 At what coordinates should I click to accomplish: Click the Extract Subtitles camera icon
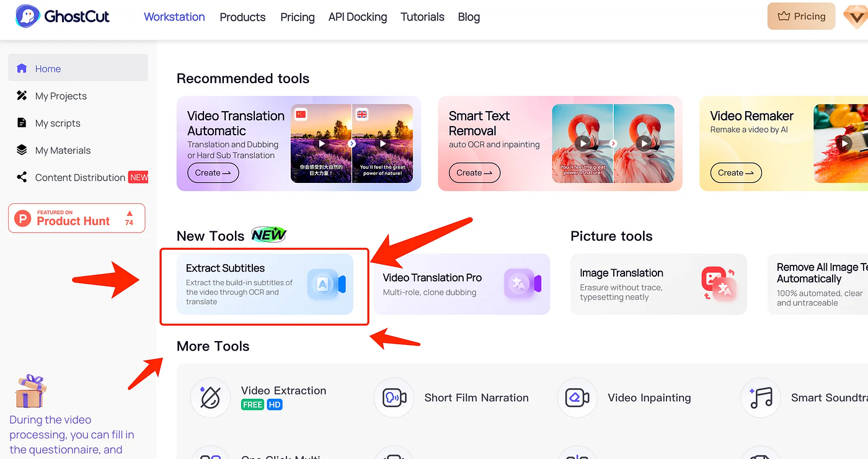326,284
